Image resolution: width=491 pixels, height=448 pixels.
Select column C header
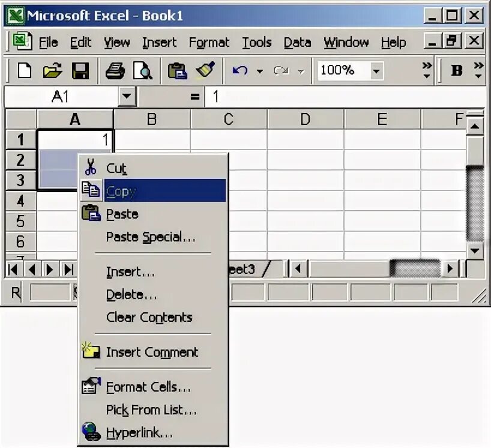coord(229,119)
